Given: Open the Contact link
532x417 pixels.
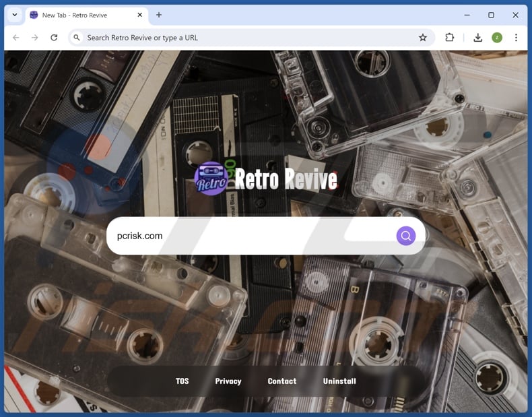Looking at the screenshot, I should click(282, 381).
